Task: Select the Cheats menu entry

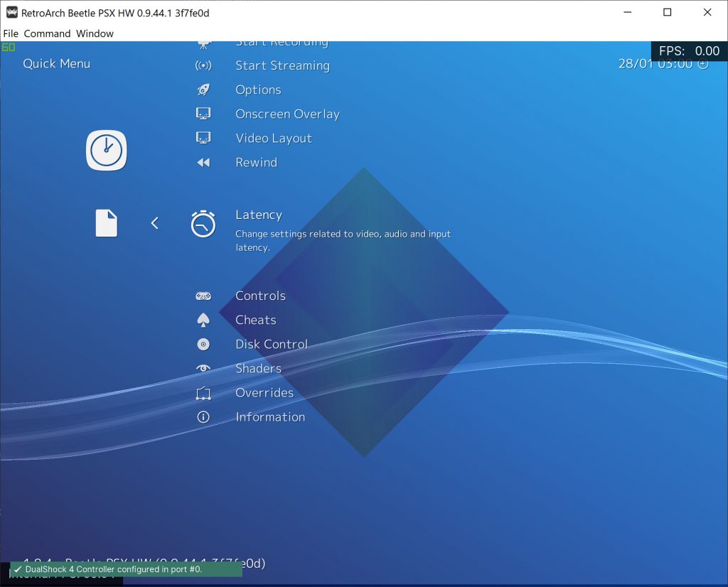Action: point(256,321)
